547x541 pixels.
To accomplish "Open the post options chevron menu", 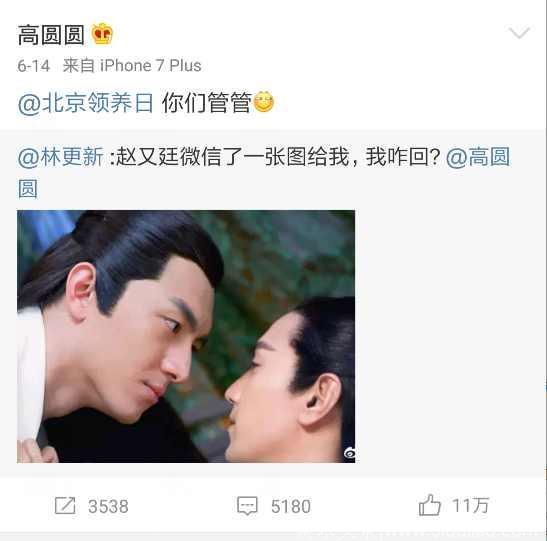I will coord(519,33).
